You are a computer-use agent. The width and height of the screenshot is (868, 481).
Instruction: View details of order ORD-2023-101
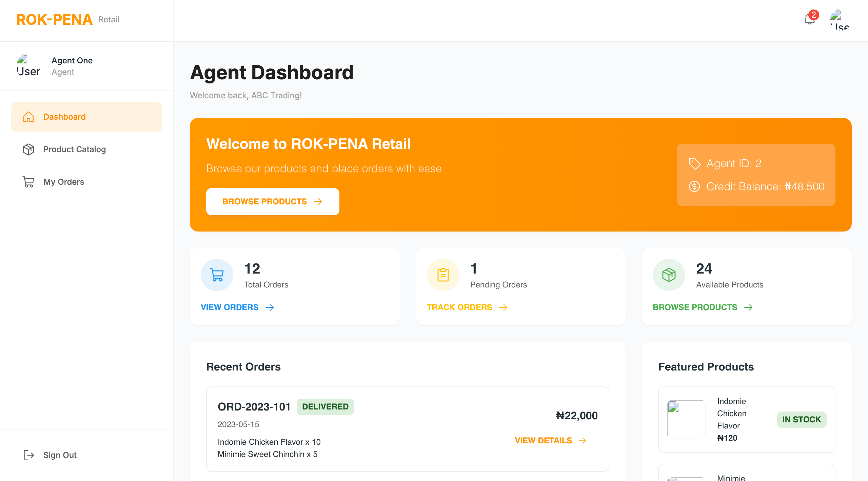point(550,440)
